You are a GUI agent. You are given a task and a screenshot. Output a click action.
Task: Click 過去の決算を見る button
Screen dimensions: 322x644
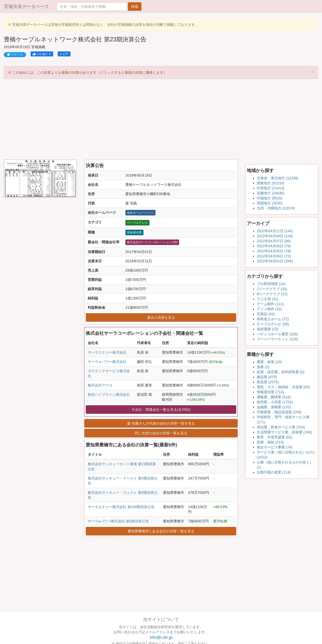pyautogui.click(x=161, y=317)
